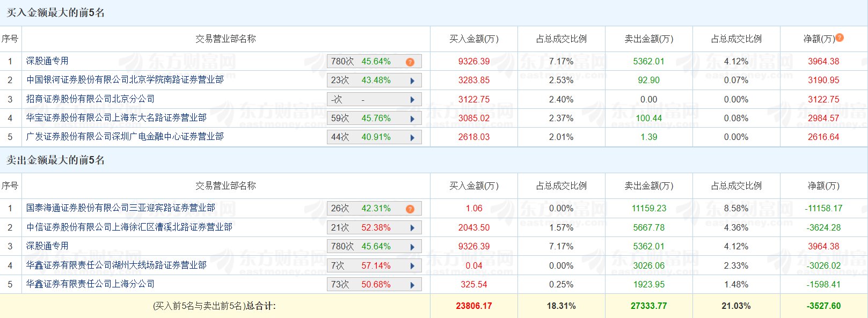Click orange question icon in 国泰海通证券 row
Screen dimensions: 868x318
(410, 209)
